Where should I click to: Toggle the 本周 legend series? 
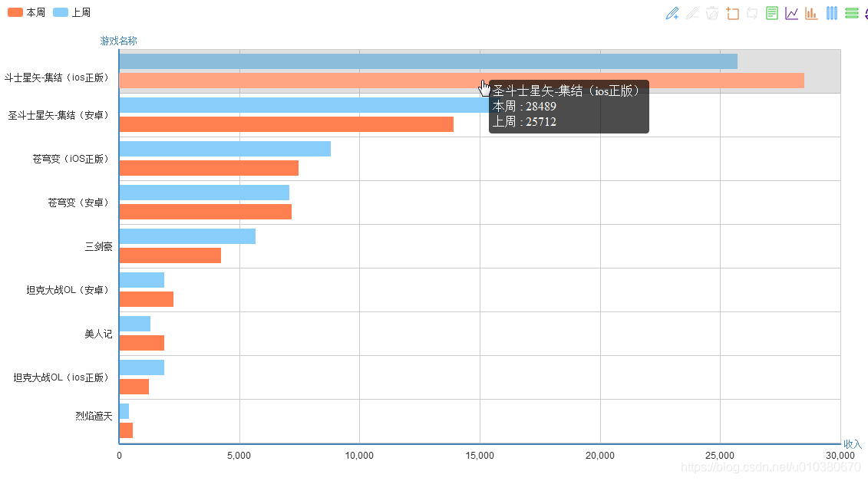27,12
